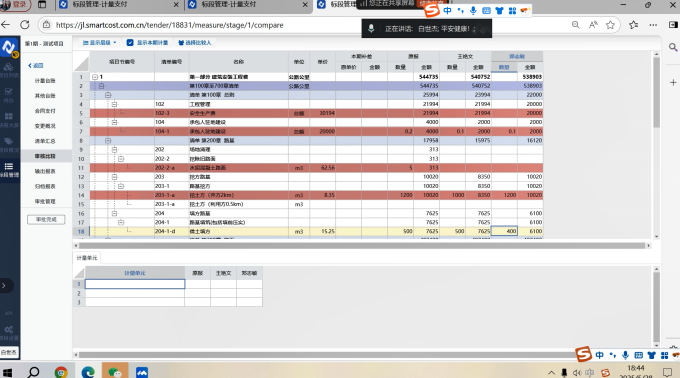Open 计量台账 in the side menu
Screen dimensions: 680x378
pyautogui.click(x=45, y=81)
